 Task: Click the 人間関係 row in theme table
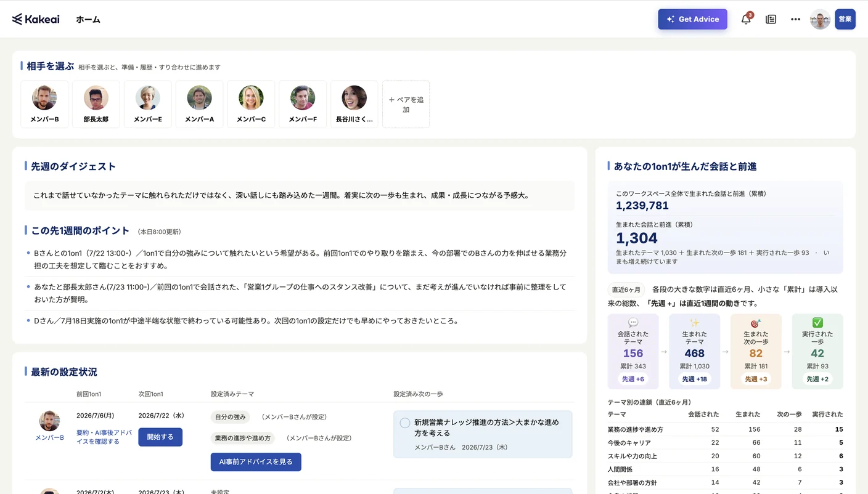click(x=726, y=469)
